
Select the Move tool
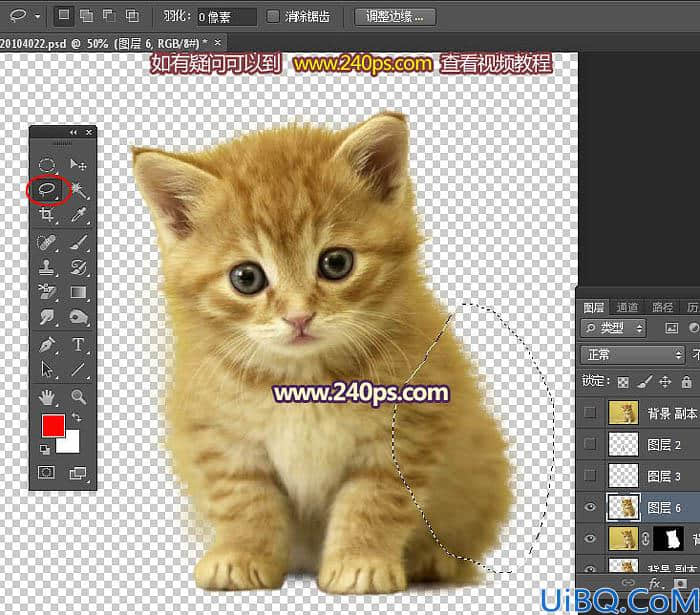point(78,165)
